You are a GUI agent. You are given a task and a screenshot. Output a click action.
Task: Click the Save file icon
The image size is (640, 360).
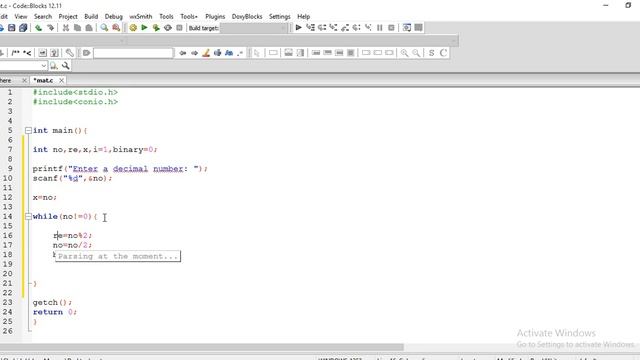(x=11, y=28)
